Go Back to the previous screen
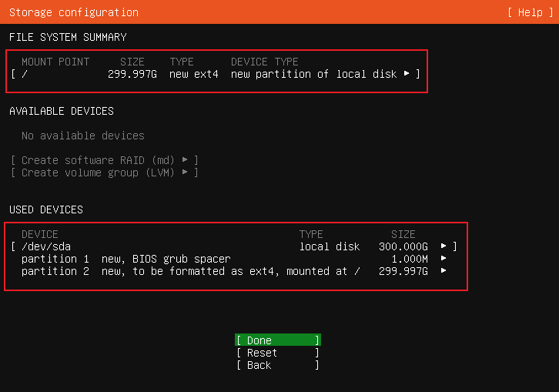This screenshot has width=559, height=392. [277, 365]
